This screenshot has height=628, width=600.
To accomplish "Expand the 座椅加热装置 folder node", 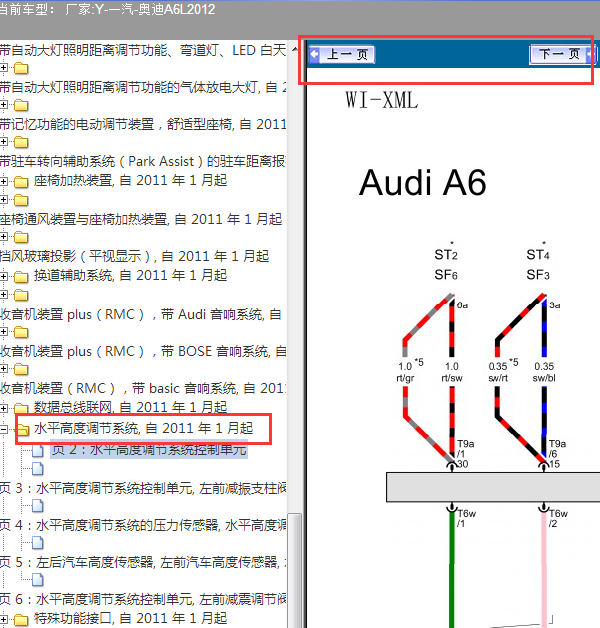I will 4,181.
